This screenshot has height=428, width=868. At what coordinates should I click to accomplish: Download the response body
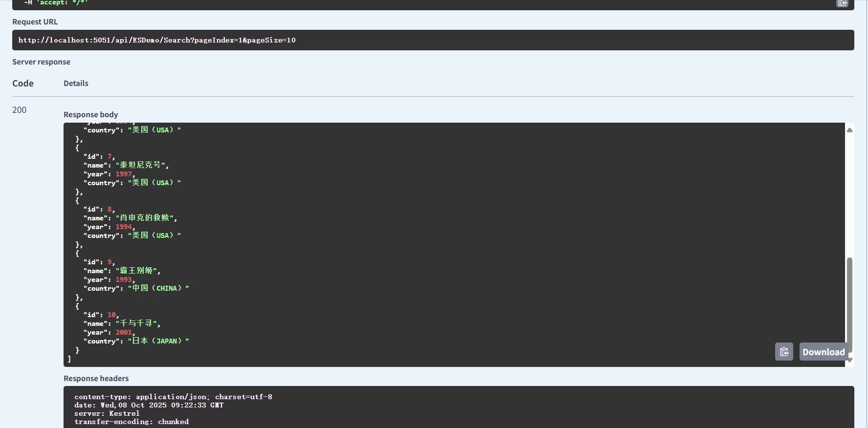(x=824, y=352)
